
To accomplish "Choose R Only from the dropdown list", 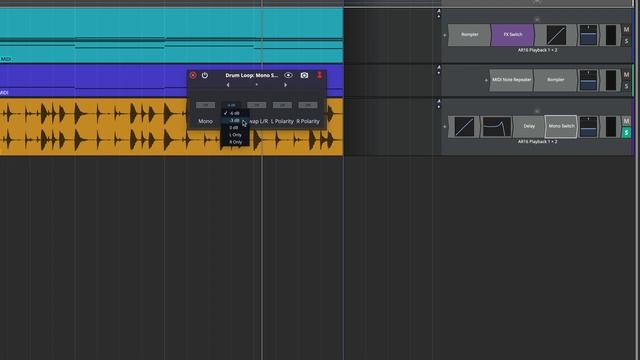I will pos(235,142).
